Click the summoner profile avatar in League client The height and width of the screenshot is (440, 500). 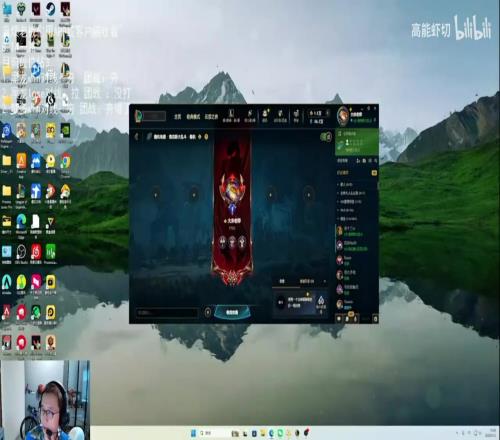click(x=342, y=115)
